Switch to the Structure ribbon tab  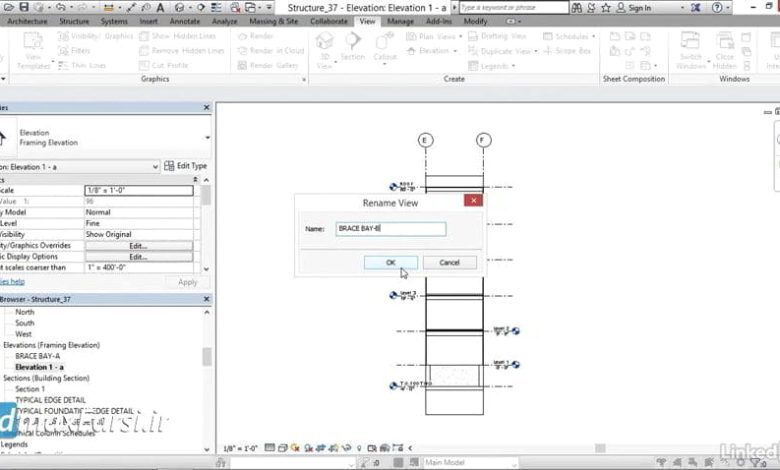(x=74, y=21)
